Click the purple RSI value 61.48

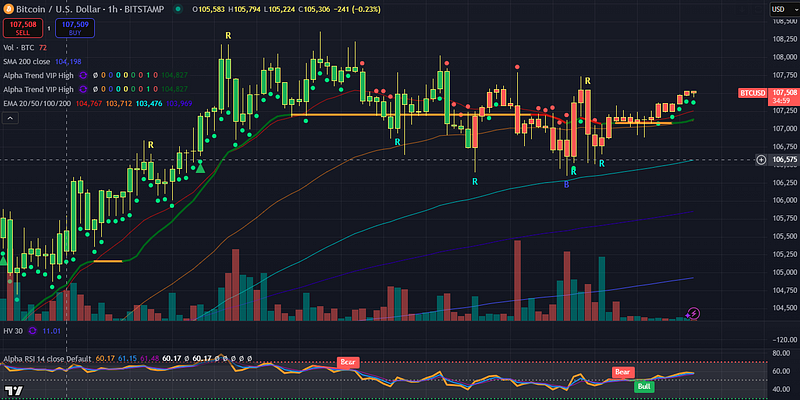[149, 358]
